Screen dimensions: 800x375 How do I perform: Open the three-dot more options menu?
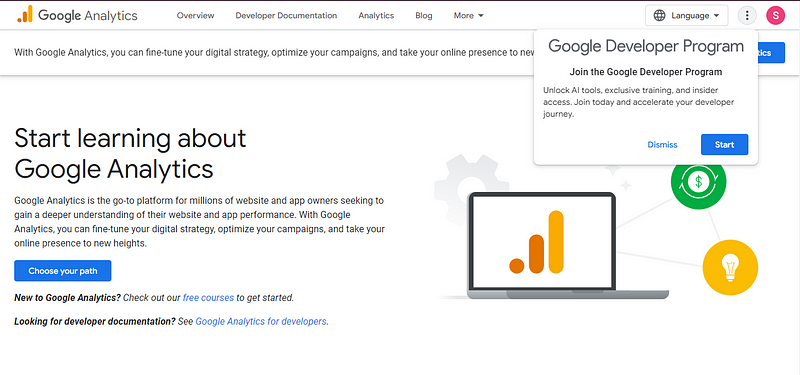click(x=747, y=16)
